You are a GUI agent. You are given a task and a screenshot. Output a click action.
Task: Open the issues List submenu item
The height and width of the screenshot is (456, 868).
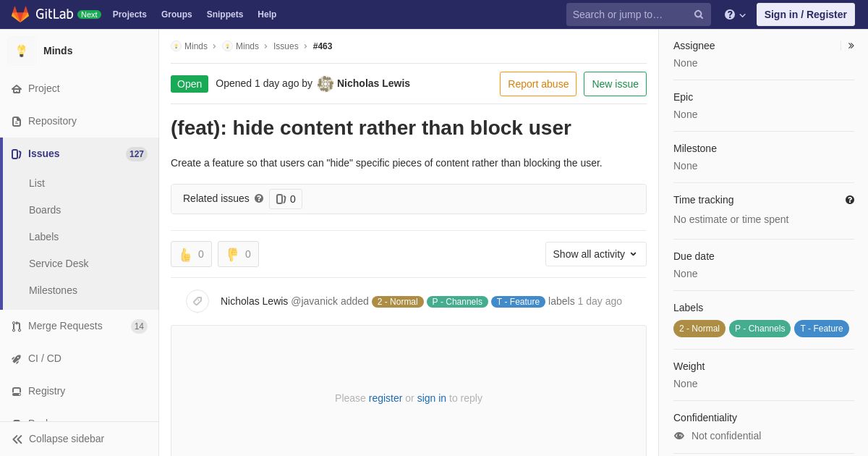[37, 183]
